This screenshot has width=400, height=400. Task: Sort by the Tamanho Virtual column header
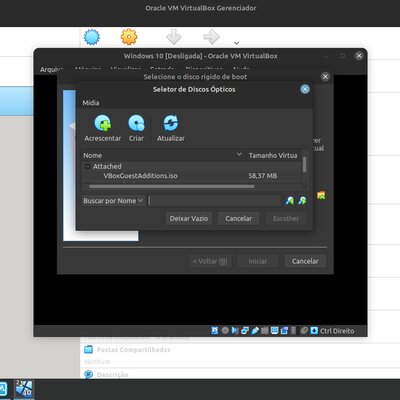[x=273, y=155]
